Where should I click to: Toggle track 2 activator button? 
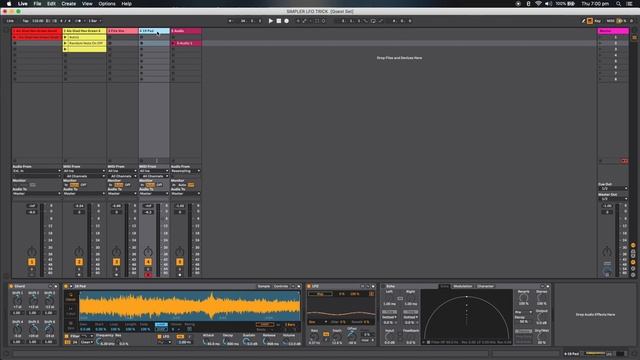pos(79,262)
